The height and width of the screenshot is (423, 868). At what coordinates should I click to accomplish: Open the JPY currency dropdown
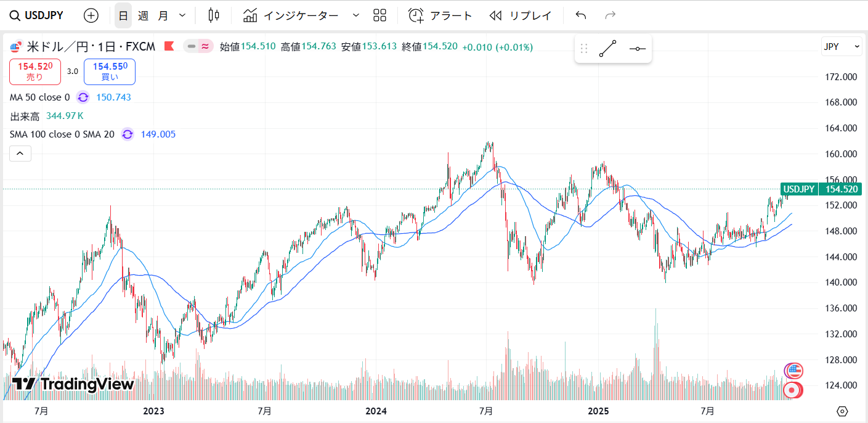(x=841, y=46)
